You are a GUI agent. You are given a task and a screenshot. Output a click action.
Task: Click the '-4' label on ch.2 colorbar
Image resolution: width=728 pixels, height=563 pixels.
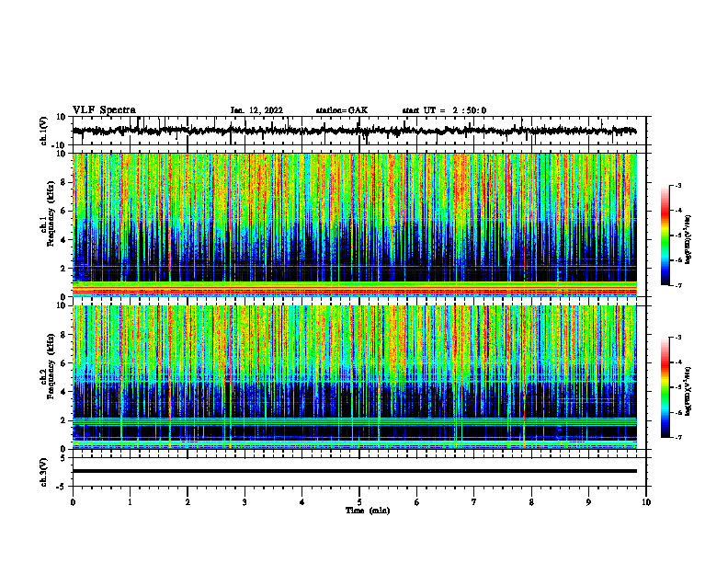tap(677, 362)
